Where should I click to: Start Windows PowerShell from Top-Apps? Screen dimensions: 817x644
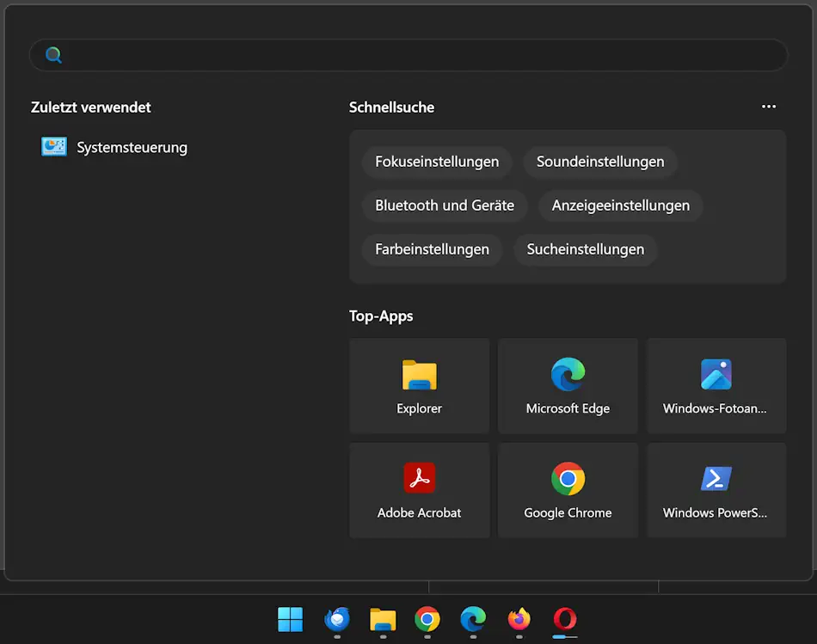point(716,490)
